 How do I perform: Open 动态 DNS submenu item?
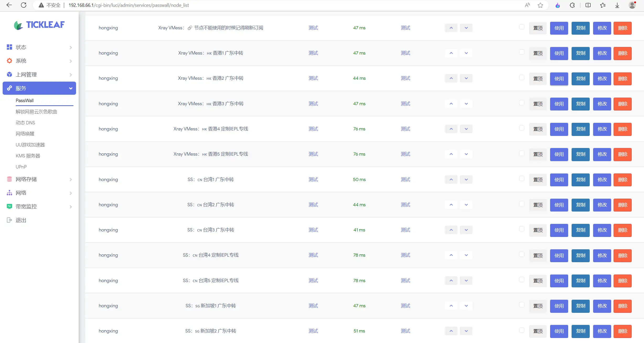click(x=25, y=123)
